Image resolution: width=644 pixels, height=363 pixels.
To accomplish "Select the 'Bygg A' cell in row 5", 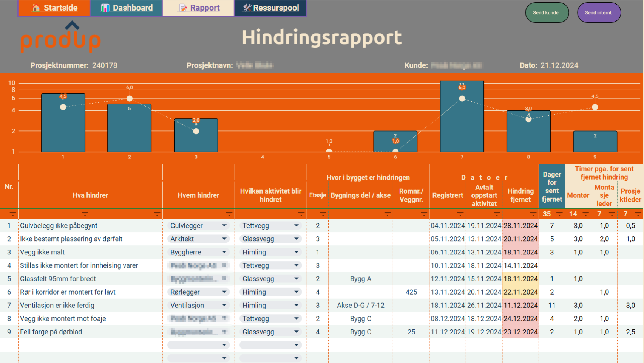I will coord(361,279).
